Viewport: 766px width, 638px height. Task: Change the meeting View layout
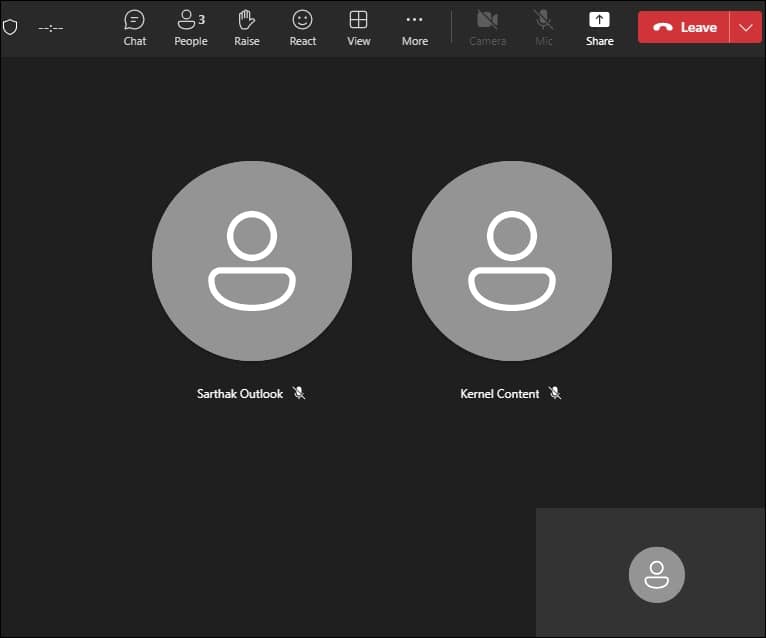click(359, 28)
